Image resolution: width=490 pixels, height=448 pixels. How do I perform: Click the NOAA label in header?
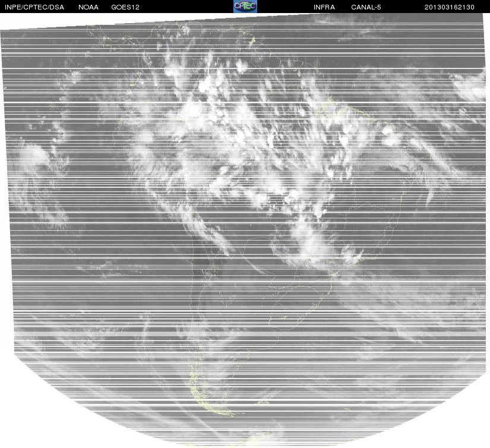pyautogui.click(x=88, y=7)
